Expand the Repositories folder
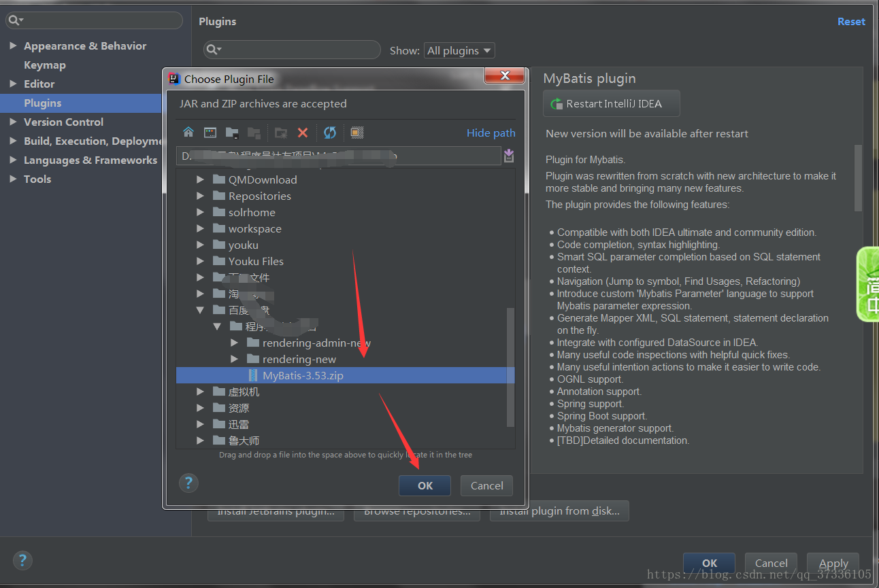Image resolution: width=879 pixels, height=588 pixels. click(x=200, y=196)
